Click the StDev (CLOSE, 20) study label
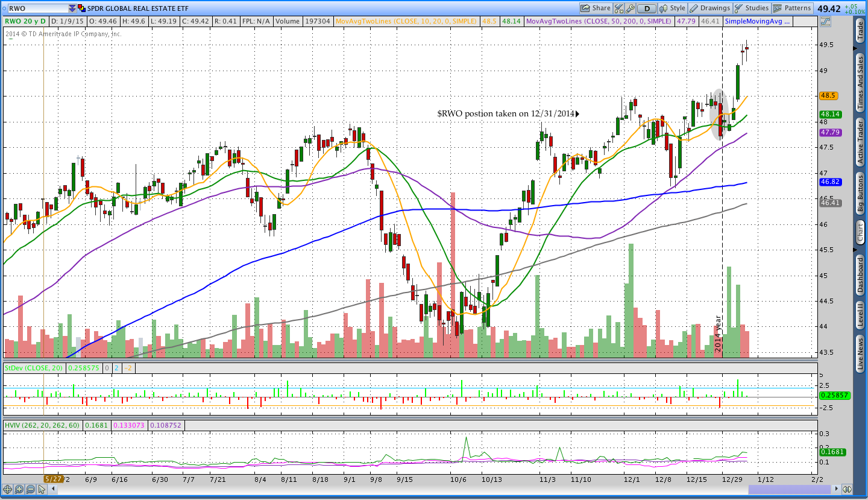This screenshot has height=500, width=868. (x=34, y=367)
